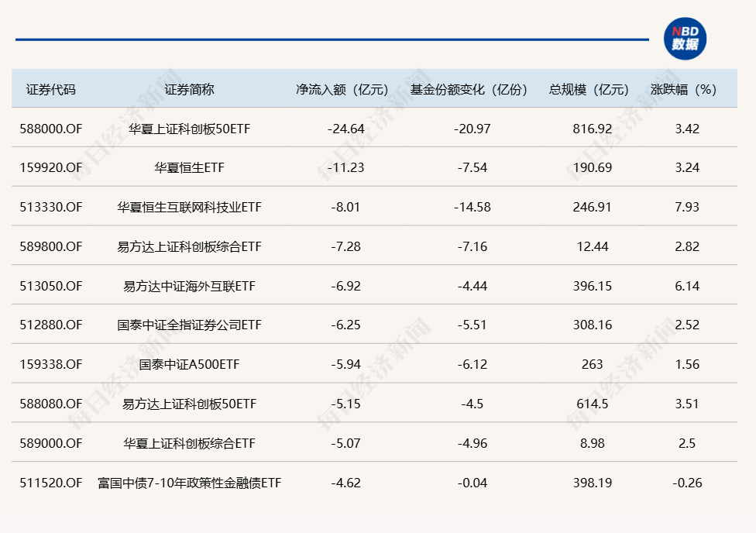Click the 证券代码 column header

51,89
